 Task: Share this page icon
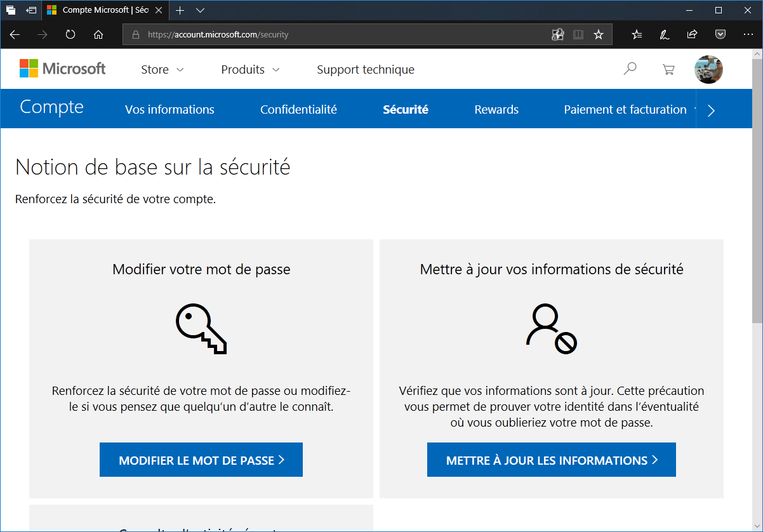click(x=693, y=35)
